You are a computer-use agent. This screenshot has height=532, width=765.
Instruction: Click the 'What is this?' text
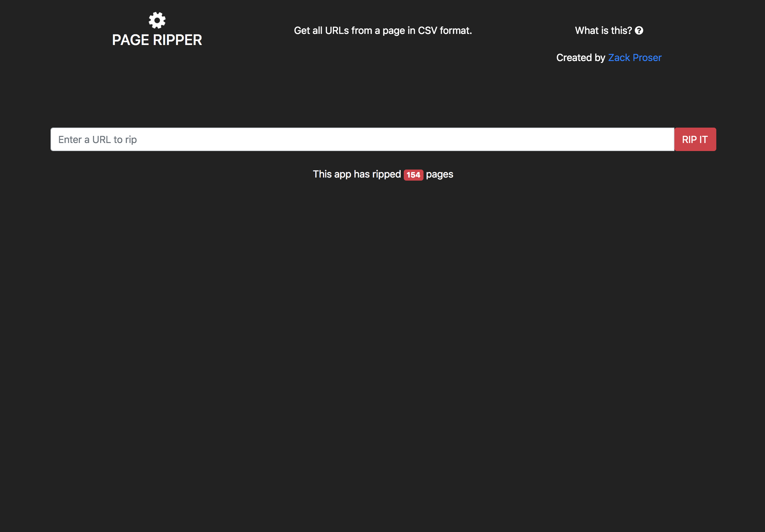click(603, 31)
